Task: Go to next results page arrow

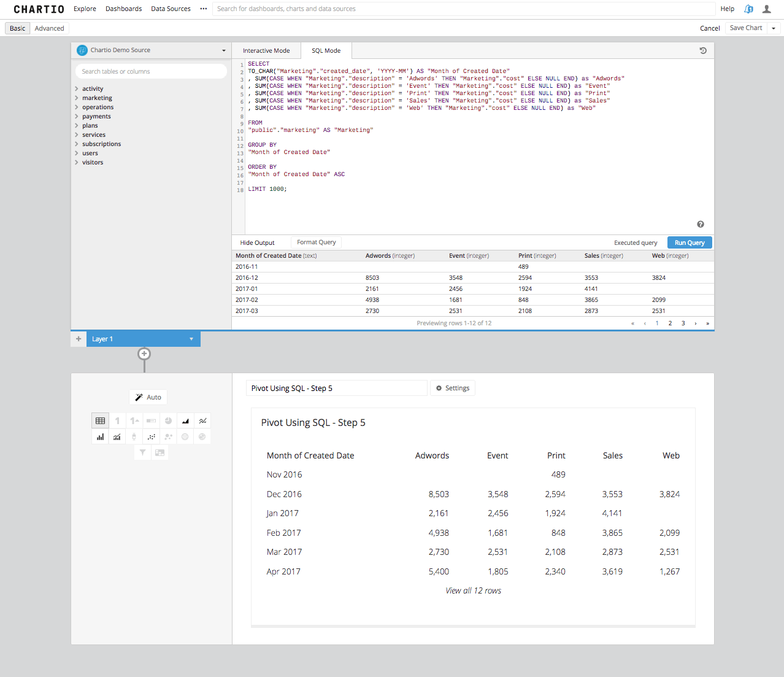Action: [x=696, y=323]
